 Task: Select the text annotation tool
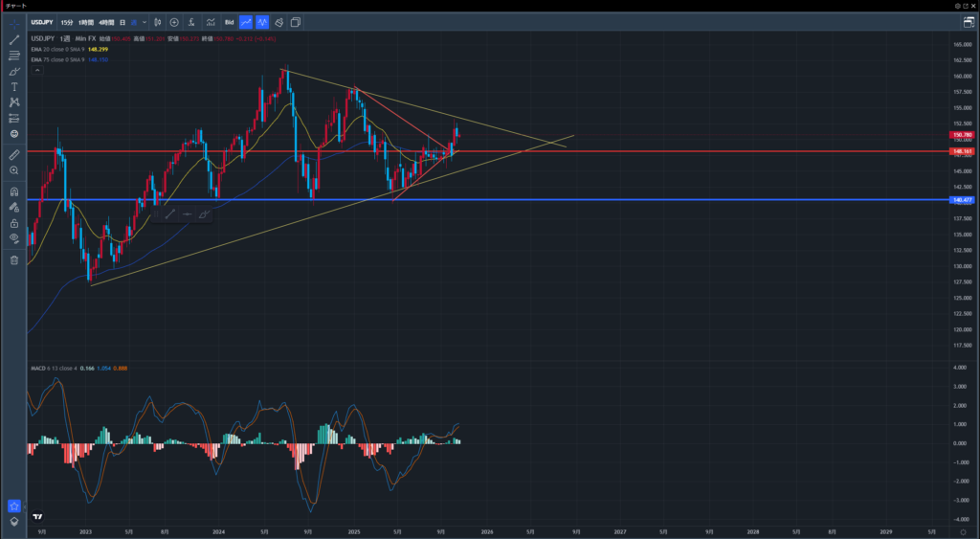tap(14, 86)
